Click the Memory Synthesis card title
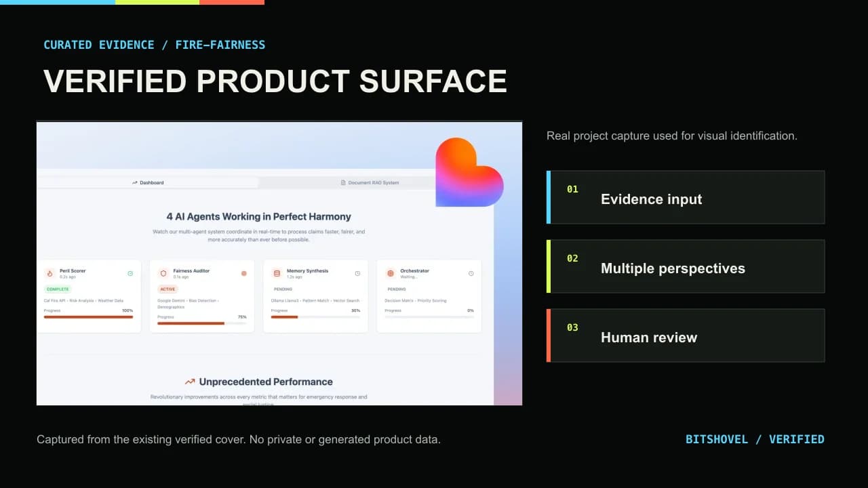This screenshot has height=488, width=868. coord(307,270)
